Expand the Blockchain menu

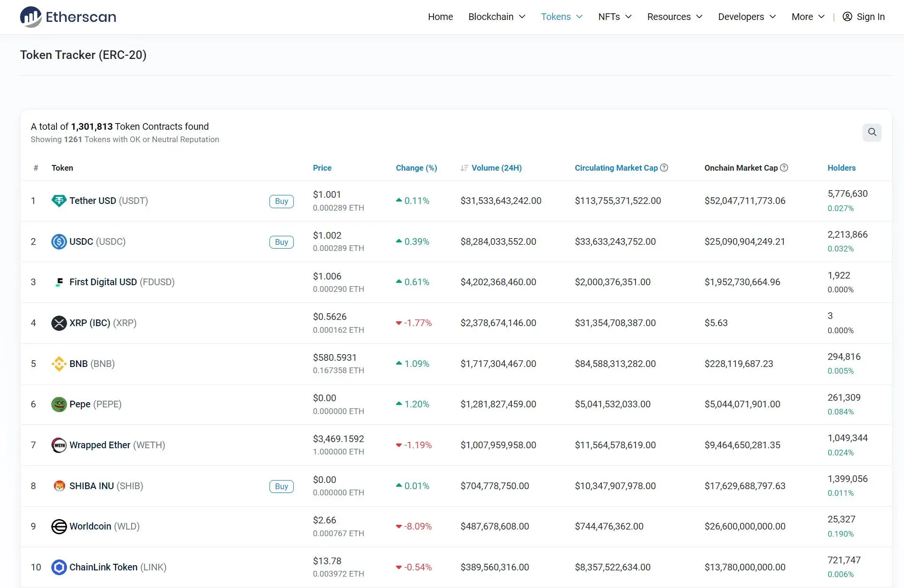coord(497,17)
